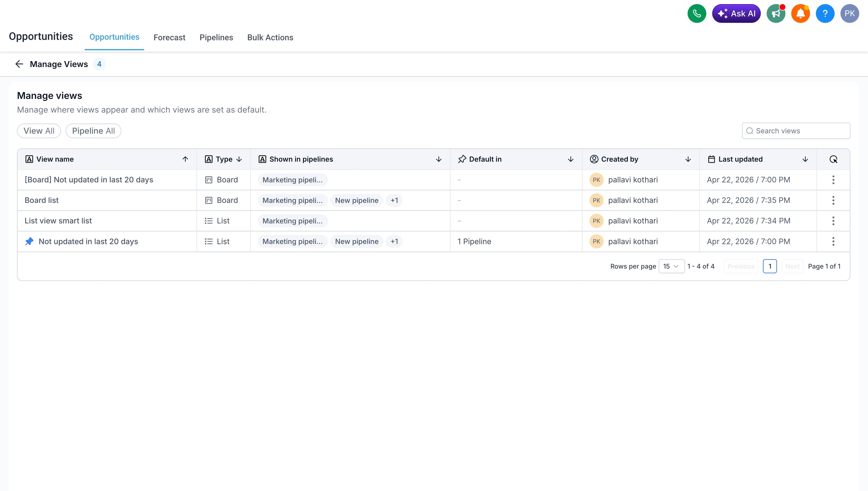Click the green phone call icon
The height and width of the screenshot is (491, 868).
[697, 13]
